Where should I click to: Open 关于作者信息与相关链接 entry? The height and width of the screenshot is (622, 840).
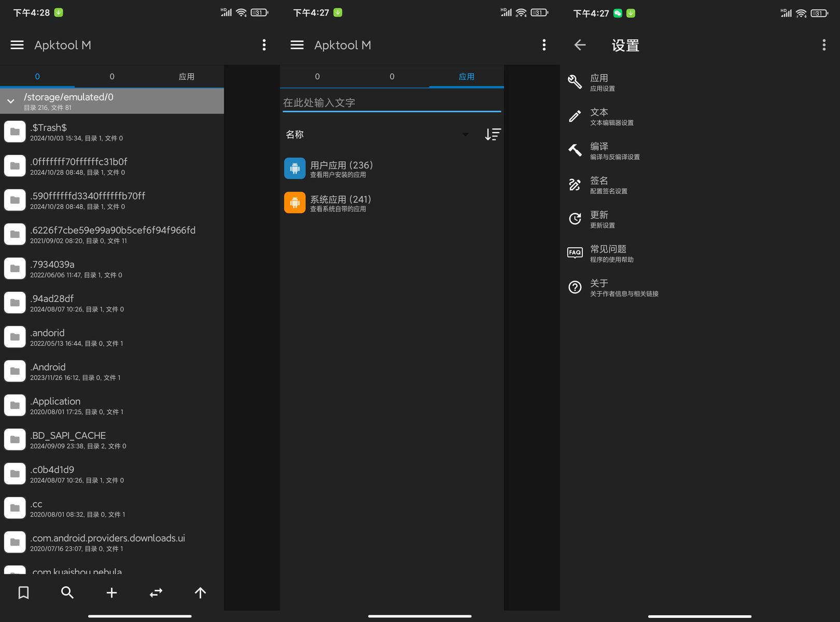[x=700, y=287]
